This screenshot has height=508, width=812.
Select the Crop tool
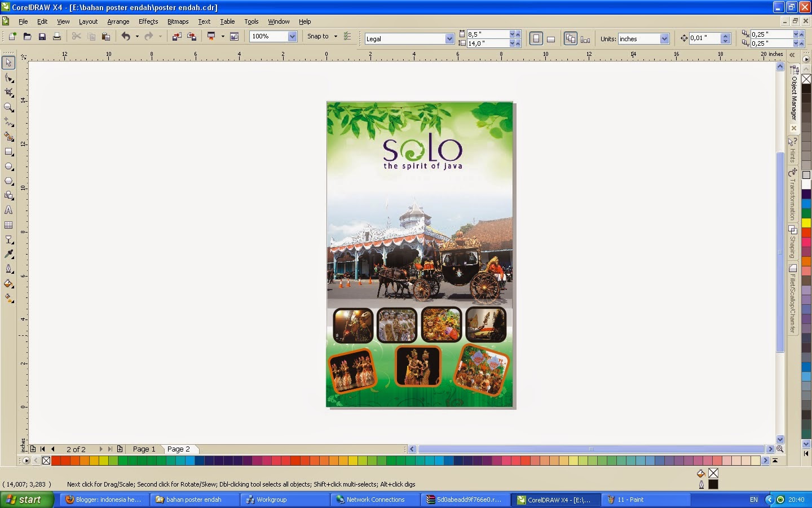coord(8,93)
